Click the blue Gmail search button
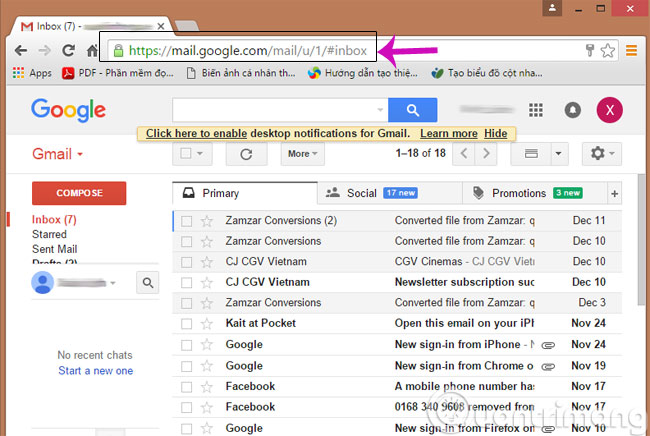Viewport: 650px width, 436px height. pos(412,110)
